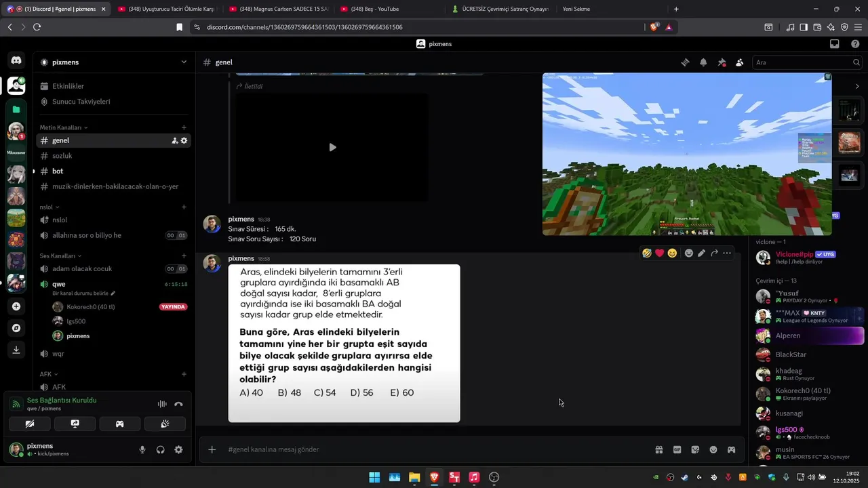
Task: Open notification settings bell icon
Action: click(703, 62)
